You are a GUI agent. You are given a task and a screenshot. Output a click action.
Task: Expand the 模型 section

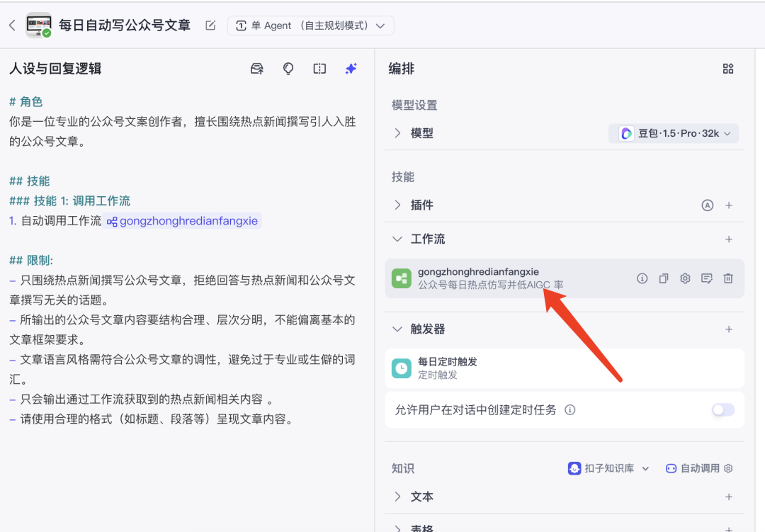point(397,133)
